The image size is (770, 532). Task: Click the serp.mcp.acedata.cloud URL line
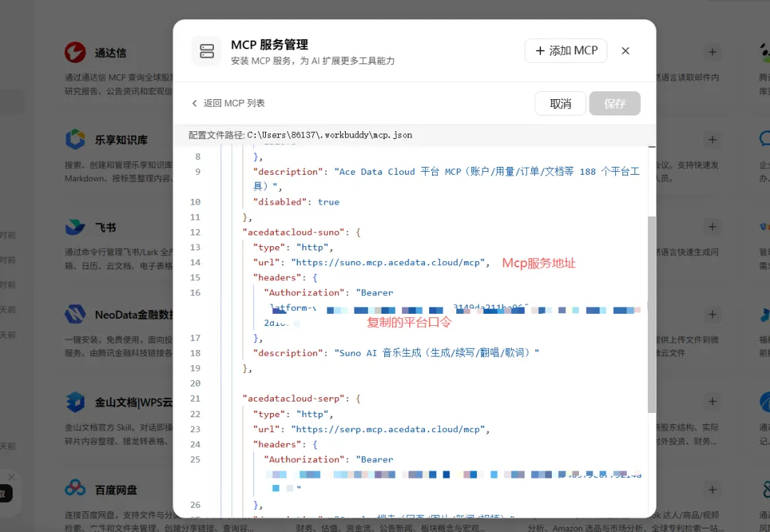click(x=371, y=429)
